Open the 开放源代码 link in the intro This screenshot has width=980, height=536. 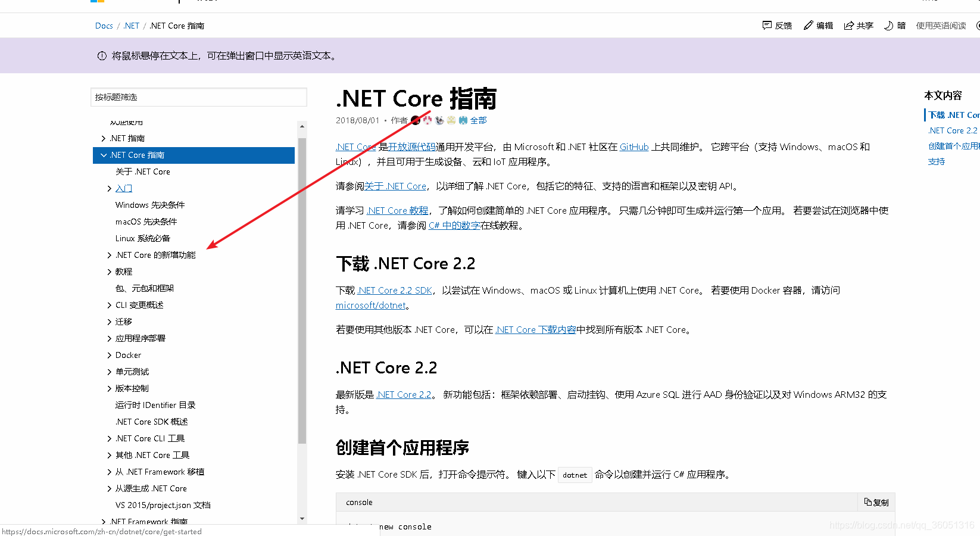coord(412,147)
